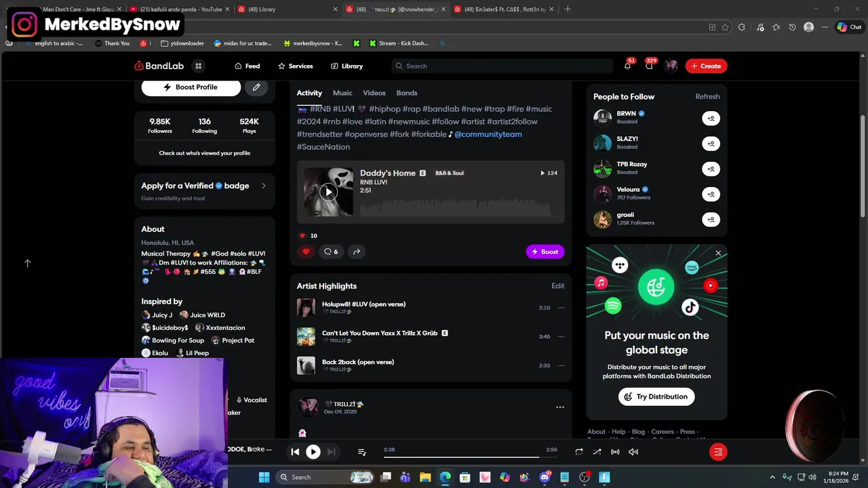The width and height of the screenshot is (868, 488).
Task: Follow TPB Rozay with the add button
Action: [711, 169]
